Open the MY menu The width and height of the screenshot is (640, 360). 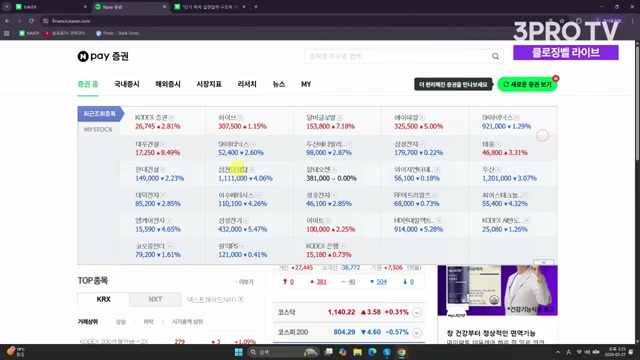[306, 84]
